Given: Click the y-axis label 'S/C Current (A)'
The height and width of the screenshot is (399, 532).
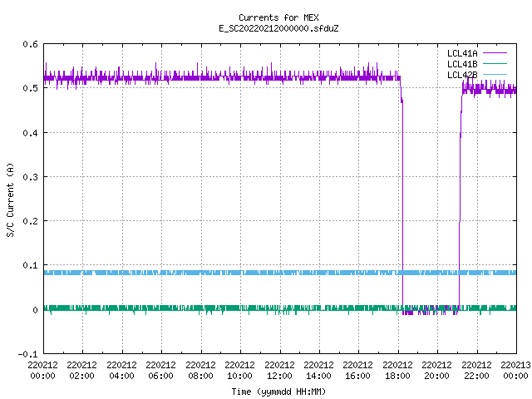Looking at the screenshot, I should [x=10, y=199].
